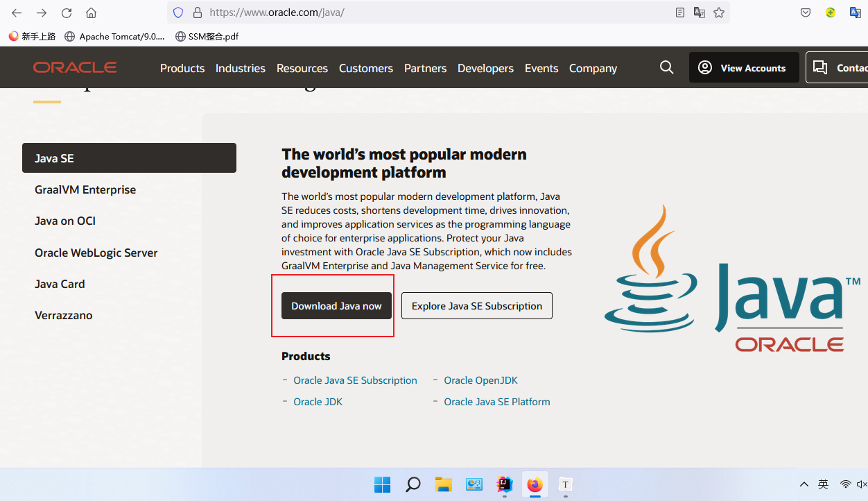Click the blue translate extension icon
The width and height of the screenshot is (868, 501).
coord(856,12)
